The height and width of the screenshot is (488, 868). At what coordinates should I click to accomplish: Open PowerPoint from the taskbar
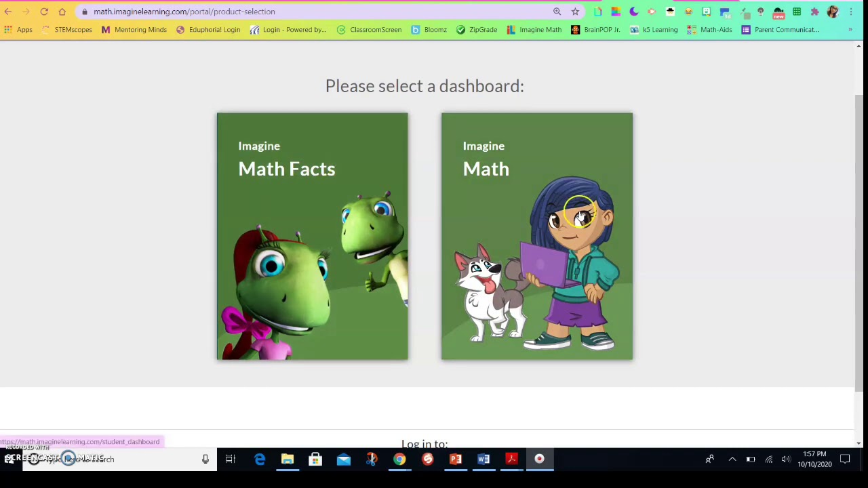click(x=456, y=460)
